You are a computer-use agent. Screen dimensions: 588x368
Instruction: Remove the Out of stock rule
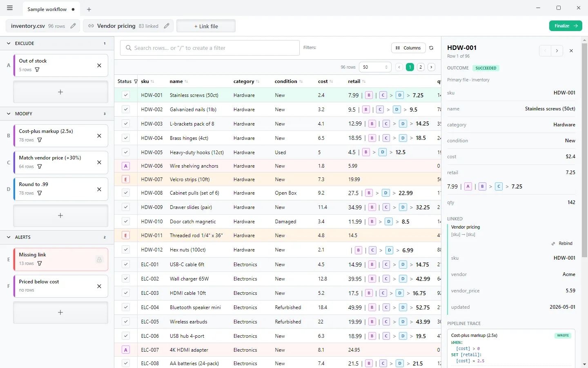[99, 65]
